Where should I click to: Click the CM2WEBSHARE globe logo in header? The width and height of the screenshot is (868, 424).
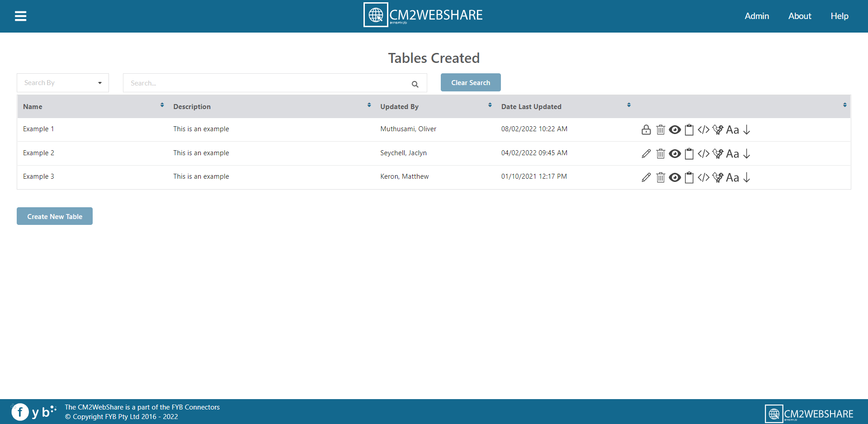pyautogui.click(x=423, y=15)
